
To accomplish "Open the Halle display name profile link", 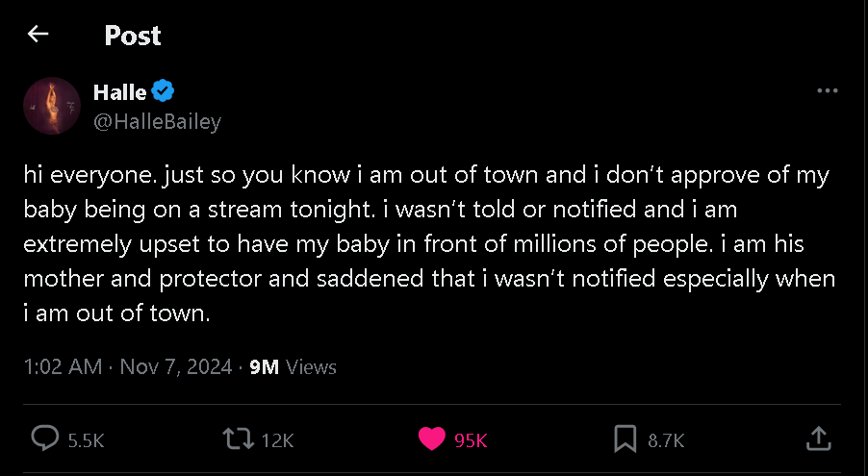I will point(119,92).
